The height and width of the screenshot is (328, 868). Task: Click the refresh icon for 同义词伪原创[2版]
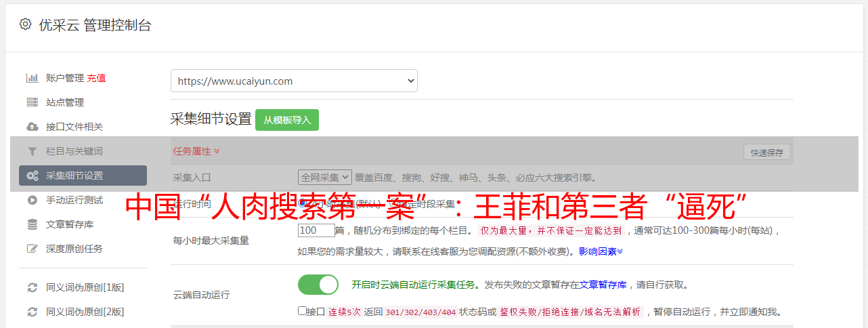(x=32, y=312)
